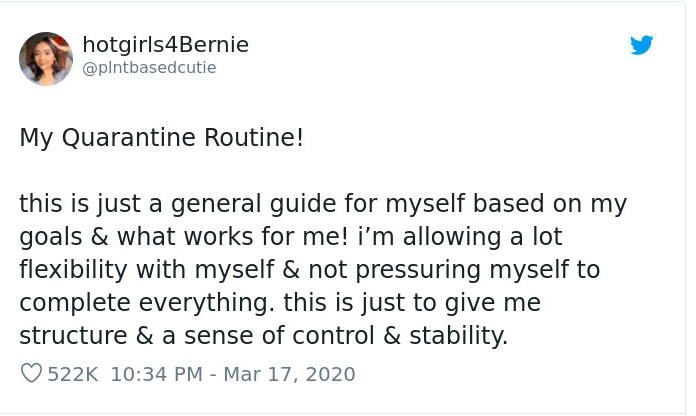Open the hotgirls4Bernie profile picture
The width and height of the screenshot is (696, 416).
point(46,59)
